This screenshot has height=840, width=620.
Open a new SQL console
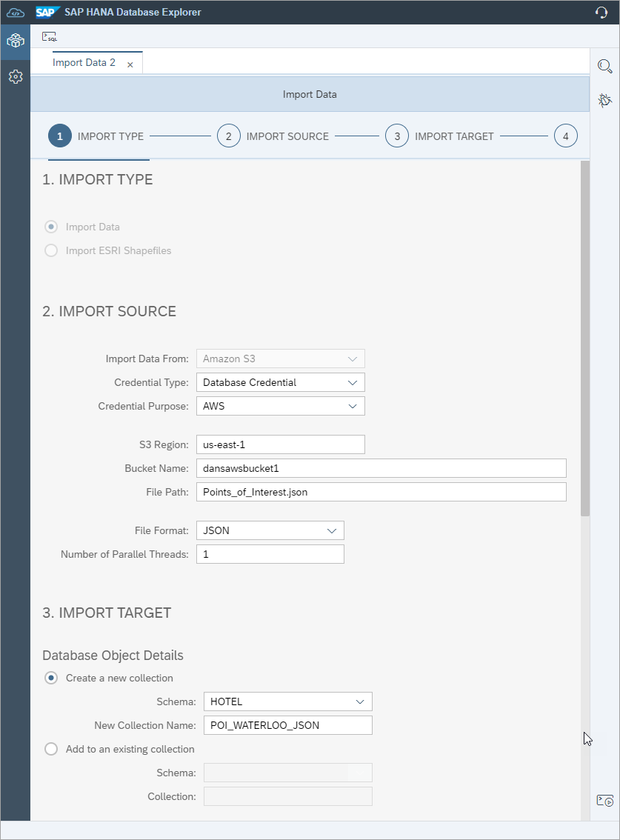tap(50, 36)
